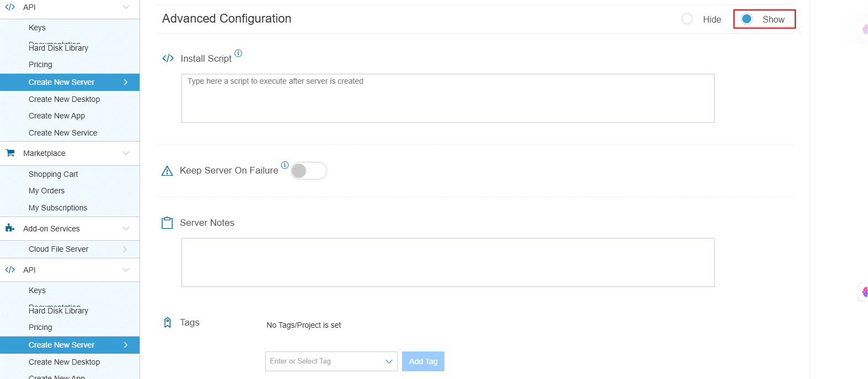
Task: Enable Keep Server On Failure
Action: coord(309,171)
